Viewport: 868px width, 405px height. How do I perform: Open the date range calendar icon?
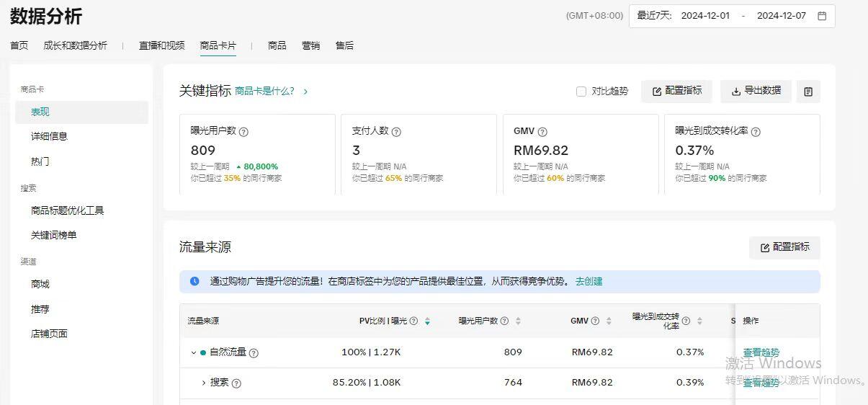pos(822,16)
